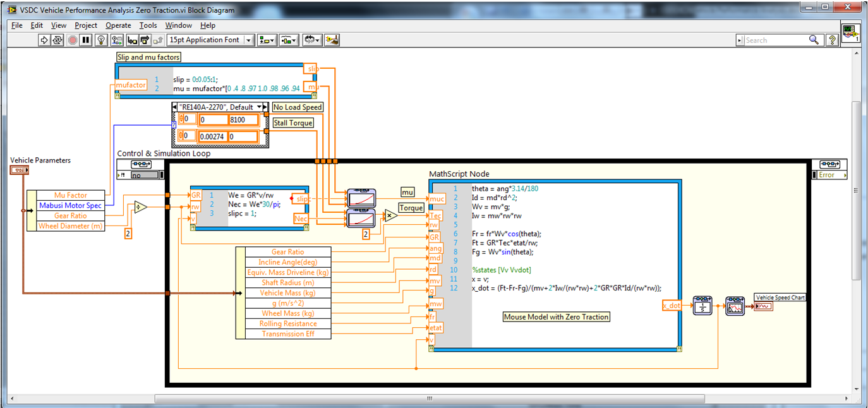Click the case structure's next-case right arrow
868x408 pixels.
(x=266, y=107)
